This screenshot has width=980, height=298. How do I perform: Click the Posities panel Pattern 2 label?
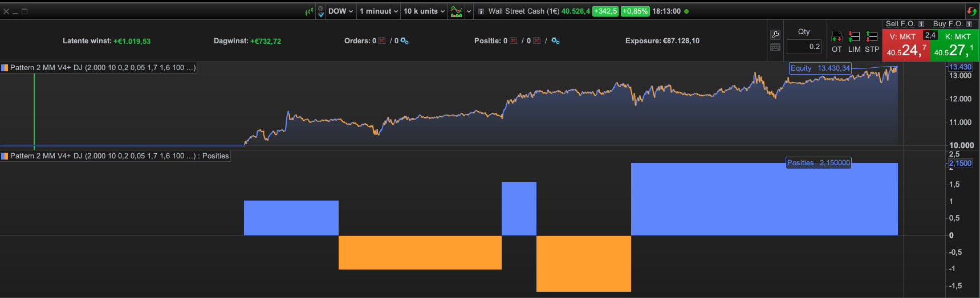119,156
